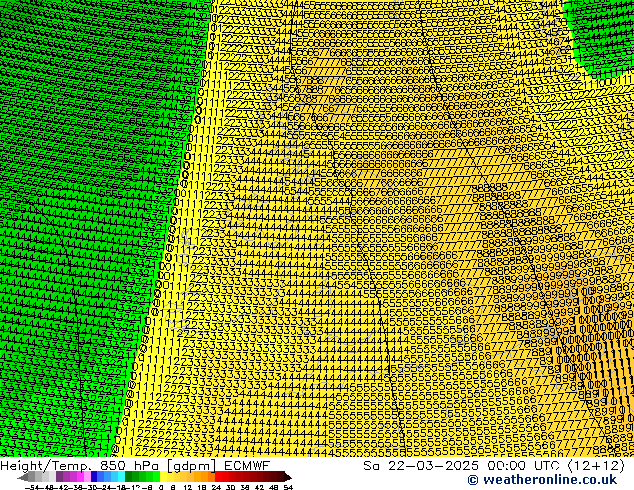
Task: Click the 'Sa 22-03-2025 00:00 UTC (12+12)' timestamp
Action: pos(494,466)
